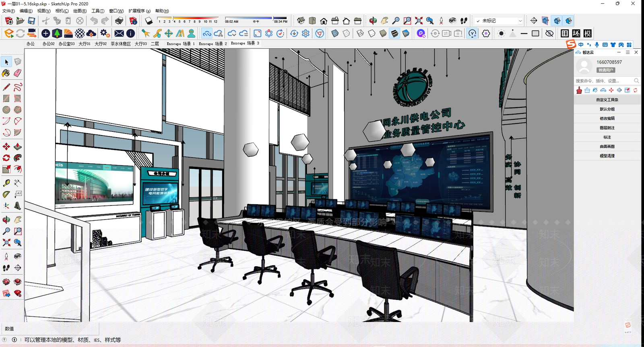Viewport: 644px width, 347px height.
Task: Expand the 曲面画图 section
Action: (607, 146)
